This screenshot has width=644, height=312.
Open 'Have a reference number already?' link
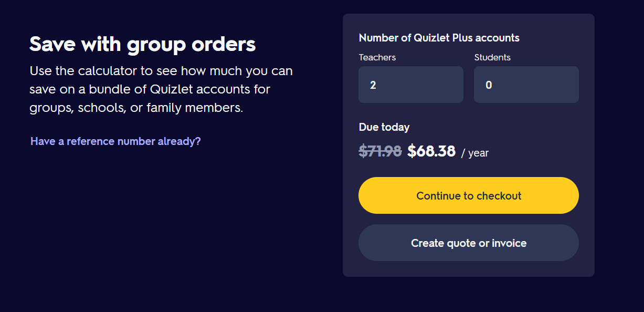115,141
